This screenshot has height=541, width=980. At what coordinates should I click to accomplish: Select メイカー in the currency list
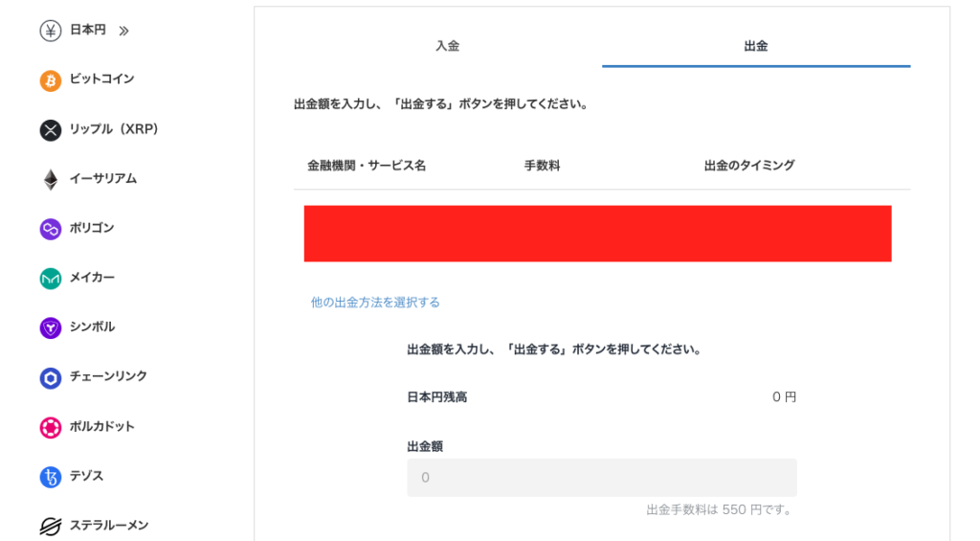coord(92,277)
